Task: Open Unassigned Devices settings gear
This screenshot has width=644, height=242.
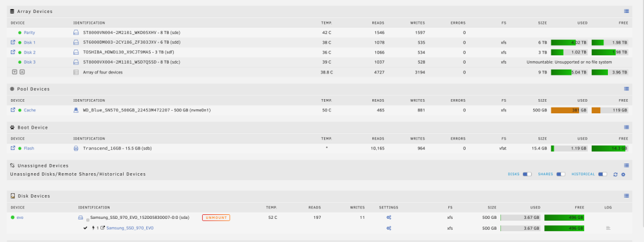Action: point(623,174)
